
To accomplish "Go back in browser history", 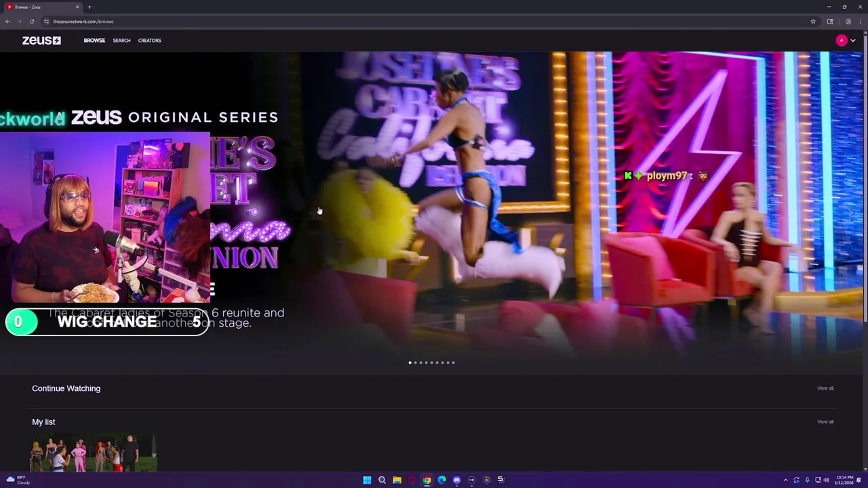I will [7, 22].
